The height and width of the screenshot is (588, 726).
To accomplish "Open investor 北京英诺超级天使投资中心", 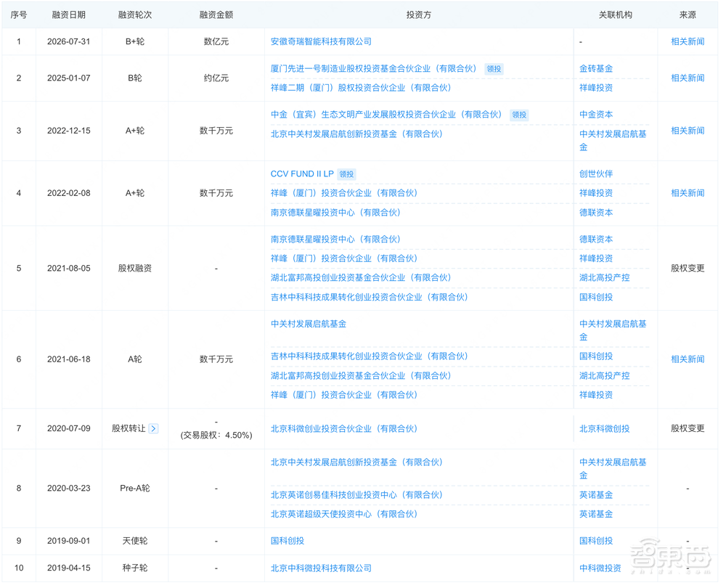I will (x=344, y=515).
